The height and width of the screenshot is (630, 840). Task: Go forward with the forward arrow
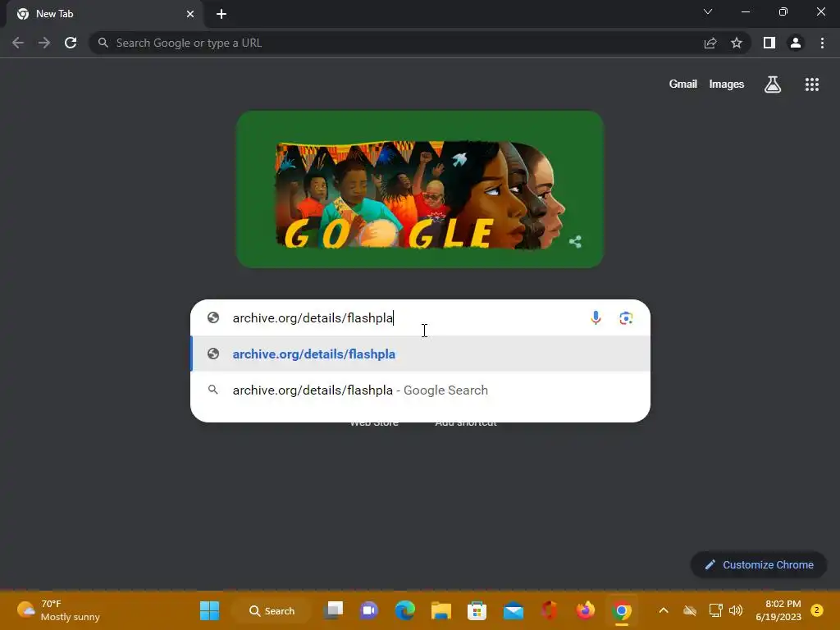(44, 43)
